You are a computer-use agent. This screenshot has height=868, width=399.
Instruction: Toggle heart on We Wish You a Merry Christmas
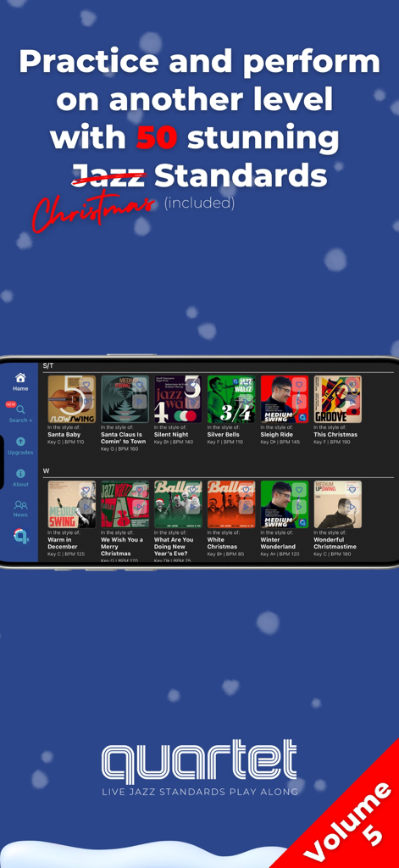click(140, 490)
